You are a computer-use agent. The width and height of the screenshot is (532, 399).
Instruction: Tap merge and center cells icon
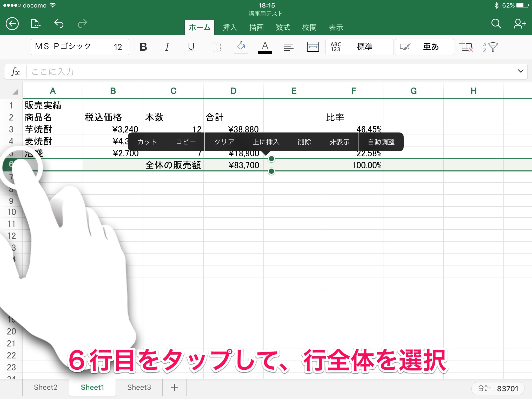point(313,47)
